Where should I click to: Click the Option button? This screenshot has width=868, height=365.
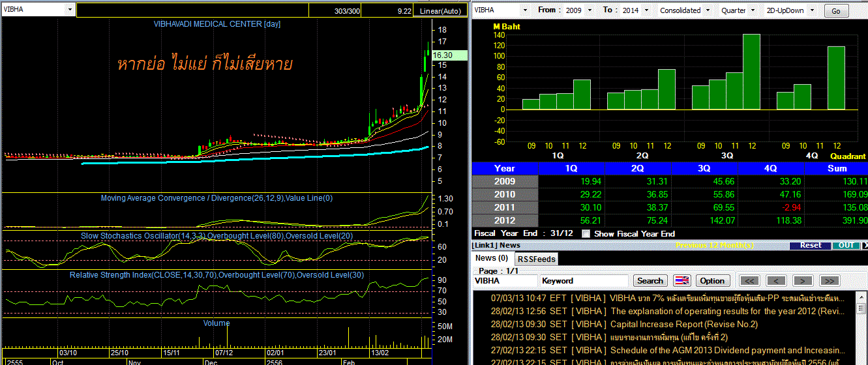(712, 280)
